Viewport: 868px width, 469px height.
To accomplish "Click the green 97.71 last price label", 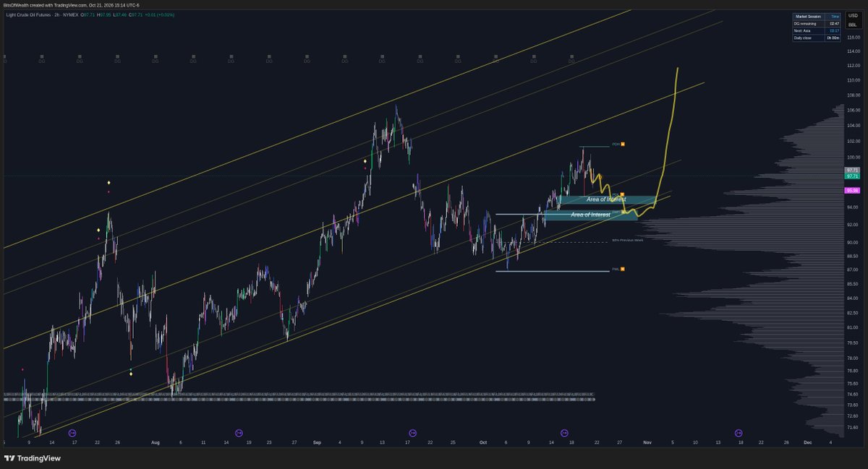I will [852, 176].
